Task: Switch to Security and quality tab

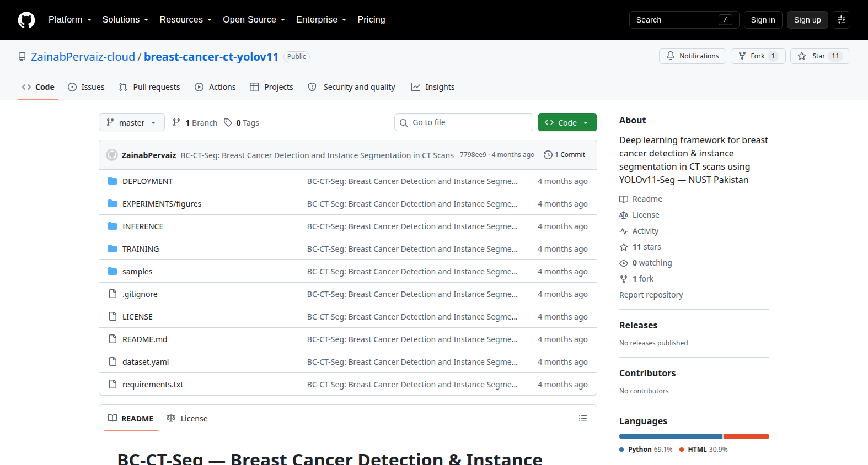Action: pos(351,87)
